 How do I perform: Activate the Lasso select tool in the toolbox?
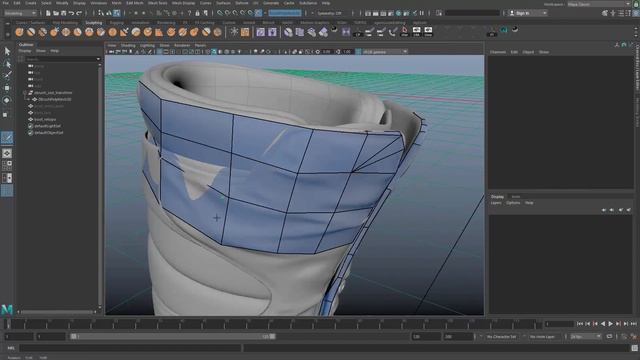tap(7, 64)
